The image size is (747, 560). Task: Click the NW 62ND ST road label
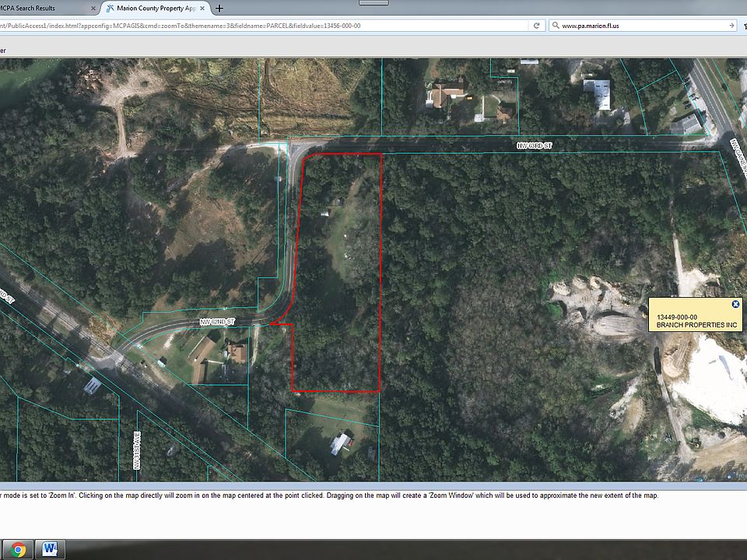tap(218, 322)
